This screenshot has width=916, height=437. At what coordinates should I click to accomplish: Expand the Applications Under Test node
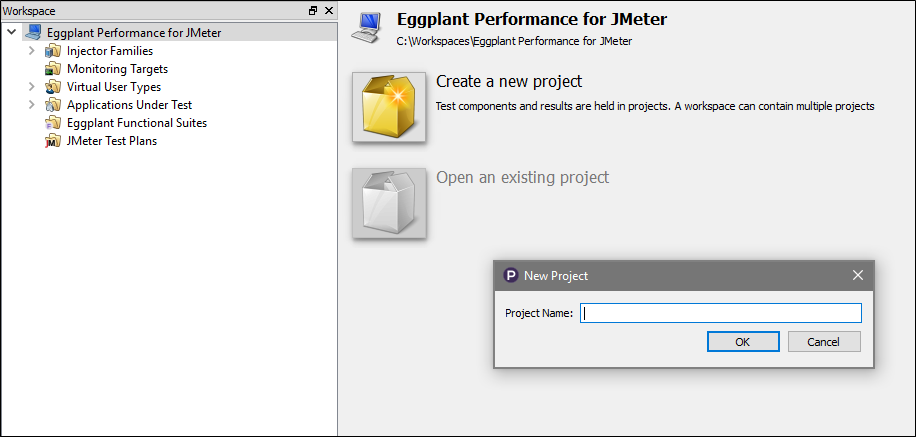point(32,105)
